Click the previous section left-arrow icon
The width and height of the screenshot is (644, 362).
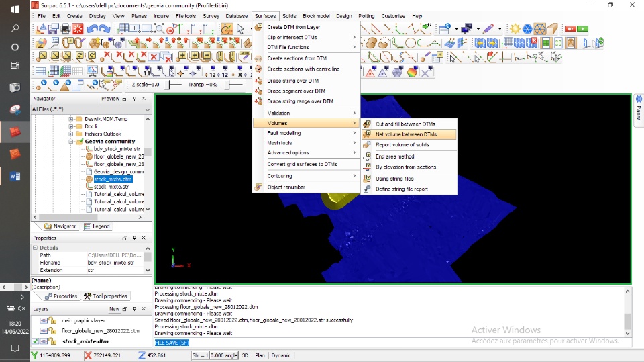pos(480,43)
